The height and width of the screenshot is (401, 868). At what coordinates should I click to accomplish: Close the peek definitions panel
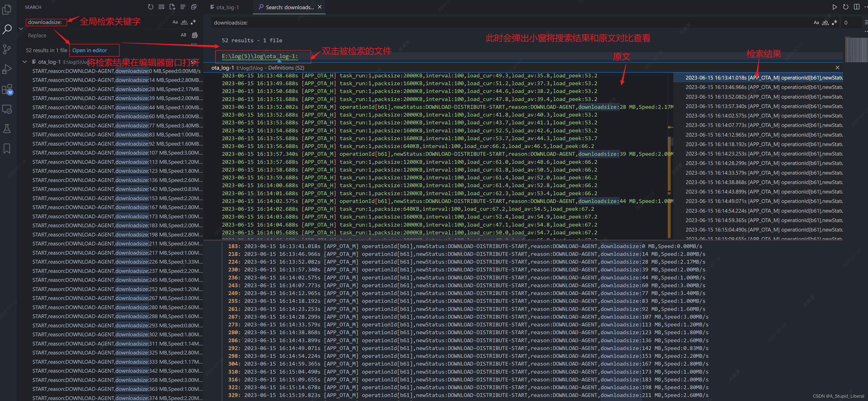click(x=837, y=68)
